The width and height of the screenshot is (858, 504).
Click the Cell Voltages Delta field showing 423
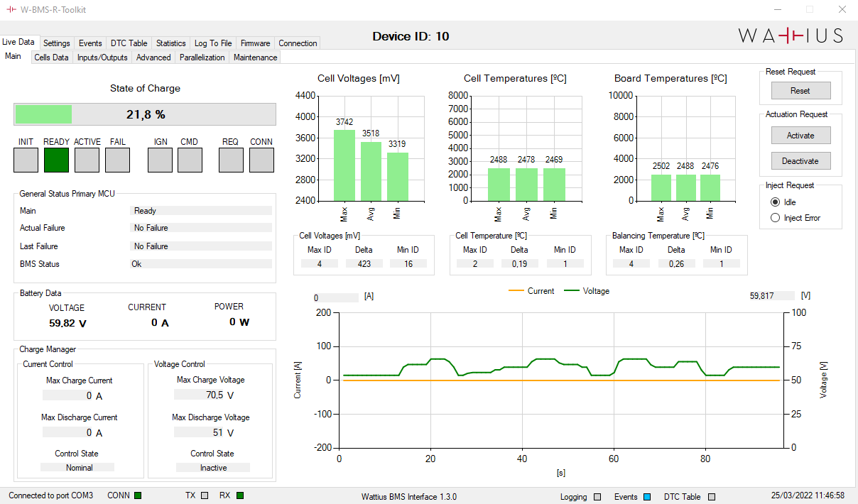(364, 264)
